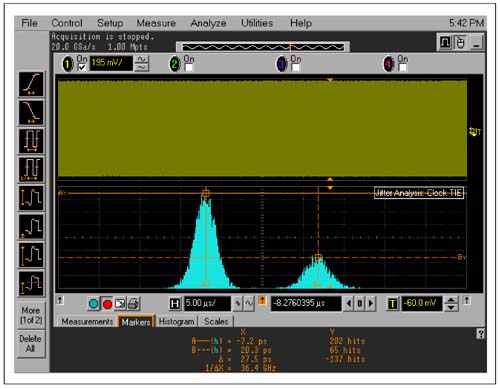Viewport: 500px width, 389px height.
Task: Select the rise time measurement icon
Action: pos(31,84)
